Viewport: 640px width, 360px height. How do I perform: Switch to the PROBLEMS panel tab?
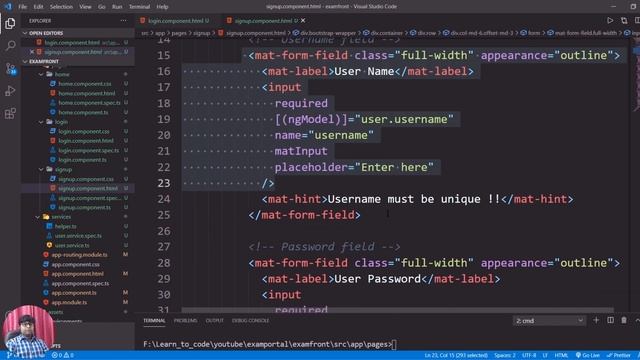tap(185, 320)
